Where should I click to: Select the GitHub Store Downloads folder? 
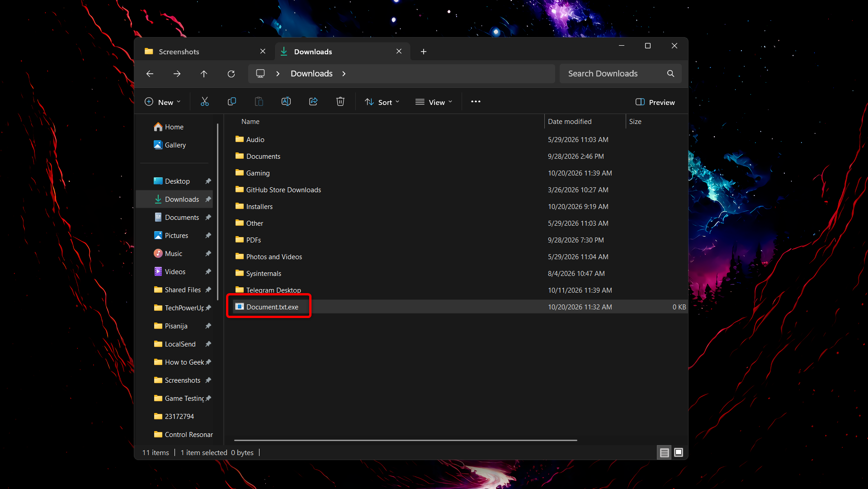coord(283,190)
